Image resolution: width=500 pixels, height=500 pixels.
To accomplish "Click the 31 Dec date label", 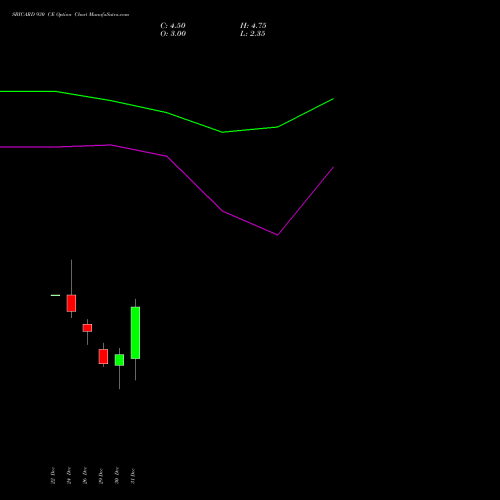I will pyautogui.click(x=133, y=476).
